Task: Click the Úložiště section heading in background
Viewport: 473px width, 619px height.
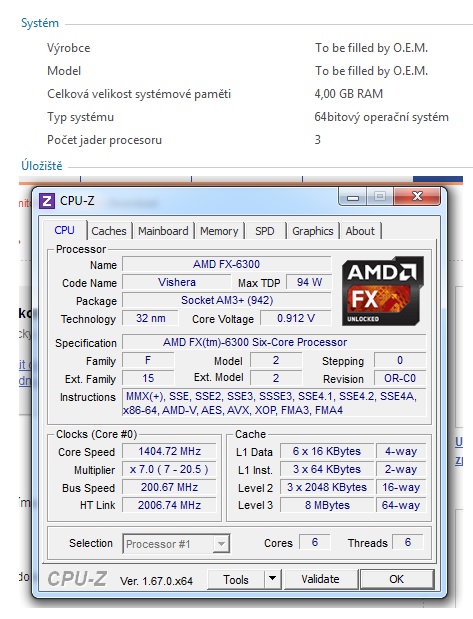Action: click(42, 165)
